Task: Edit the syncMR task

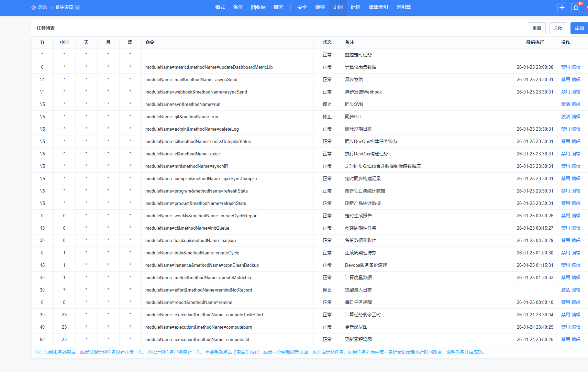Action: tap(576, 166)
